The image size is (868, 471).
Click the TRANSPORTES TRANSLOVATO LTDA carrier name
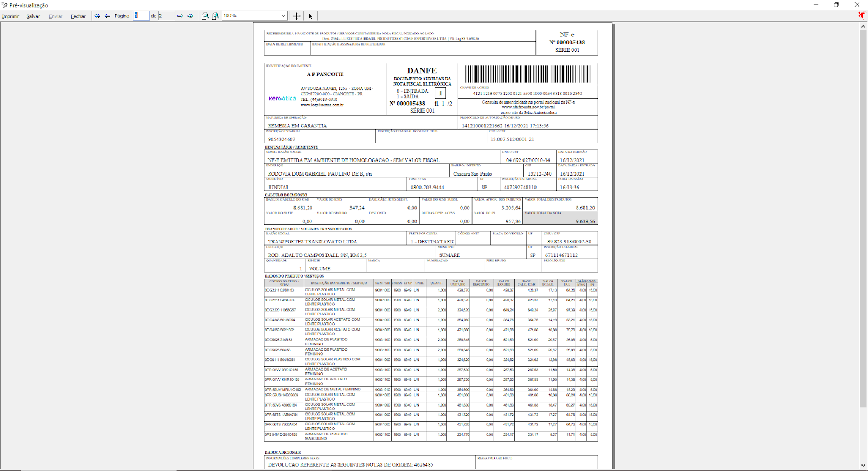pos(312,242)
